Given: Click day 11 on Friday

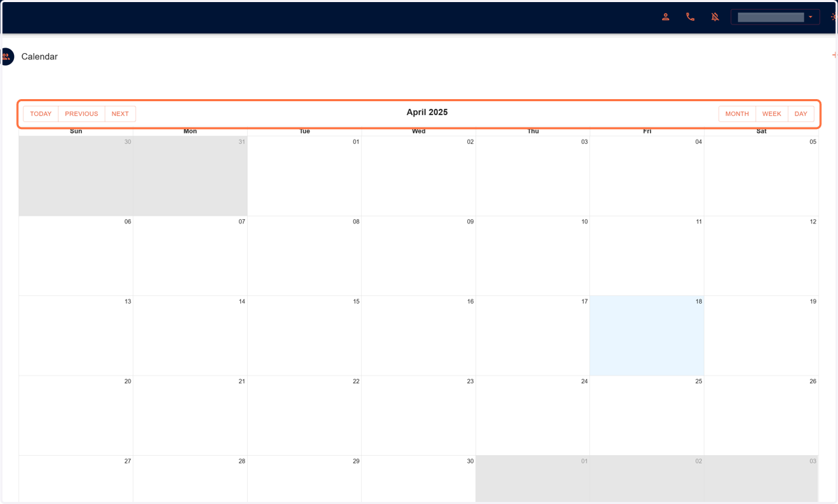Looking at the screenshot, I should click(x=647, y=256).
